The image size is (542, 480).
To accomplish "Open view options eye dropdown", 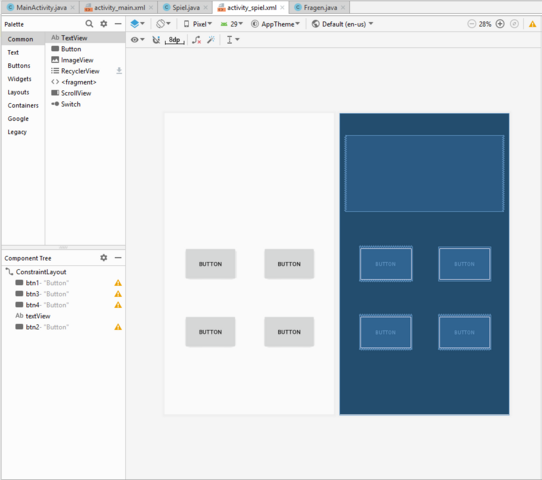I will pos(138,40).
